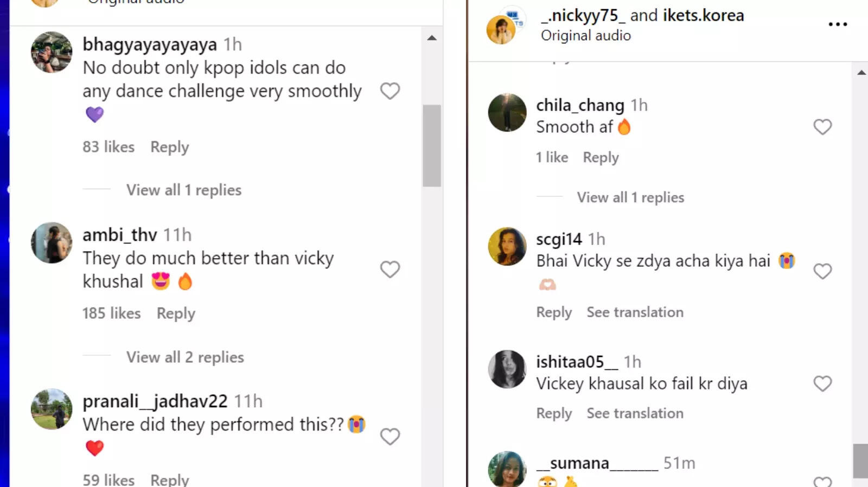Reply to scgi14's comment
The width and height of the screenshot is (868, 487).
tap(554, 312)
